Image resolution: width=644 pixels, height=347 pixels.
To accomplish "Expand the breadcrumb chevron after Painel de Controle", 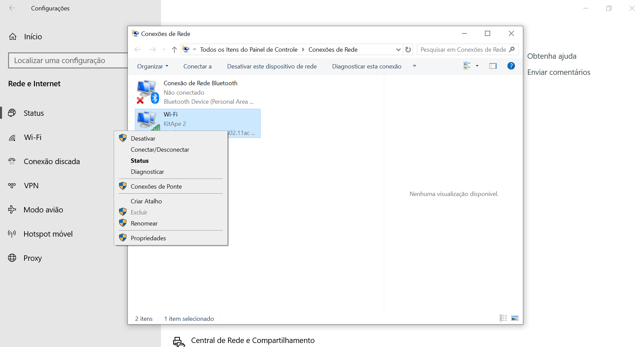I will coord(303,50).
